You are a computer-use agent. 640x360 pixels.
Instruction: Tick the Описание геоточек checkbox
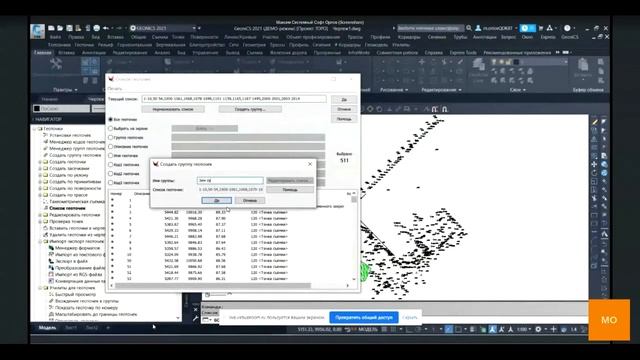110,147
